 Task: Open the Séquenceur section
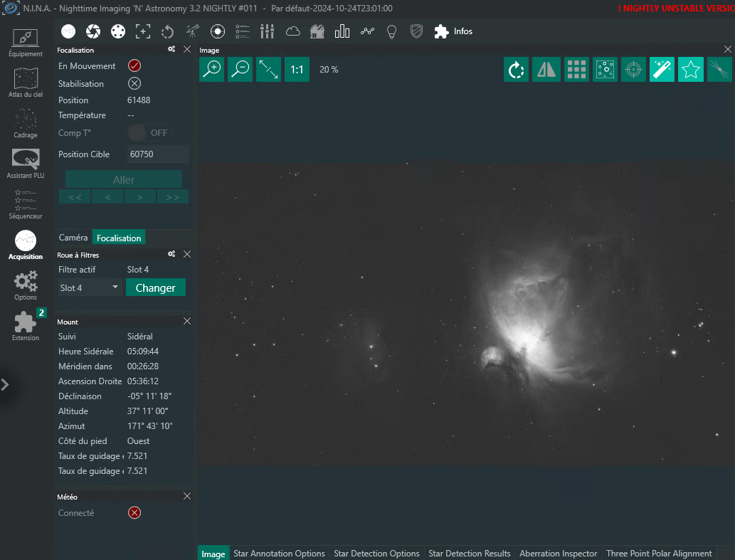26,205
